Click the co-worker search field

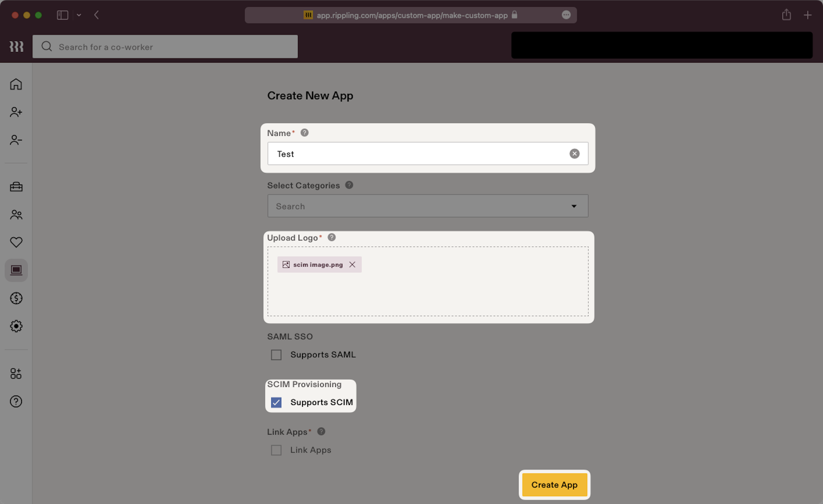click(x=165, y=47)
